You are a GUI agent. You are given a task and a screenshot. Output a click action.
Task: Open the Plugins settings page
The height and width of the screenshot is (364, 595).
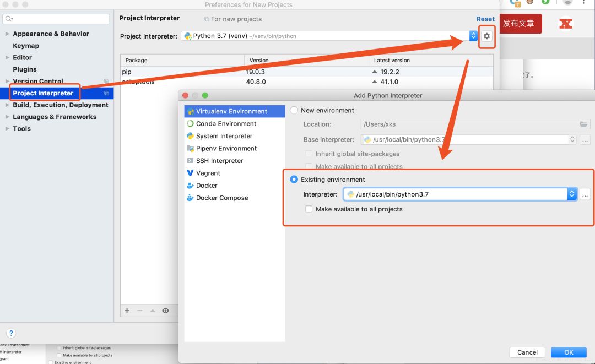pos(25,69)
